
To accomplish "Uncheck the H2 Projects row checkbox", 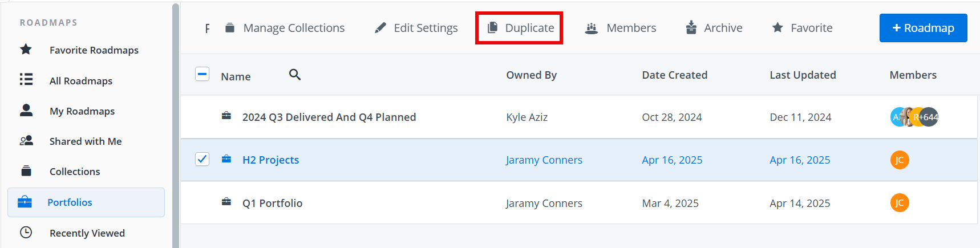I will pos(202,159).
